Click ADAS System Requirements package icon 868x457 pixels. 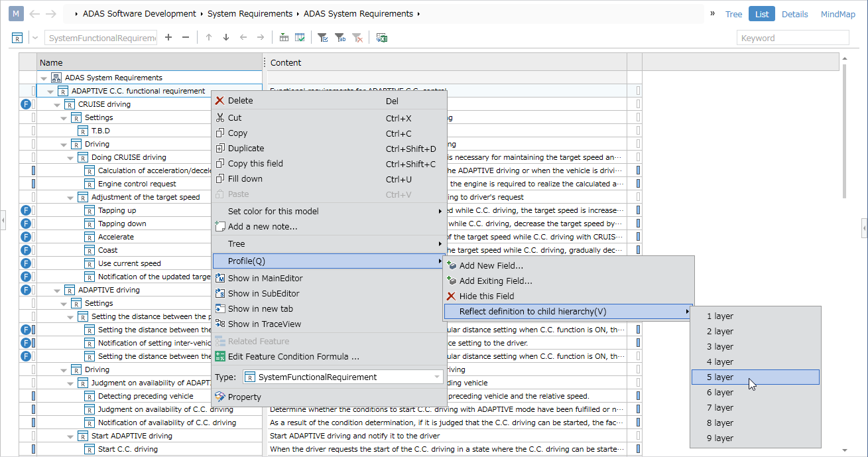(x=56, y=78)
